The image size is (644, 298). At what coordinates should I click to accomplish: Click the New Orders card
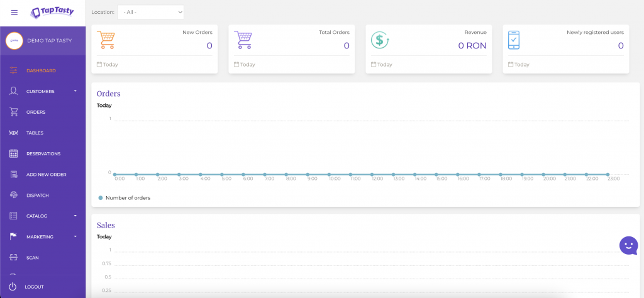coord(155,49)
